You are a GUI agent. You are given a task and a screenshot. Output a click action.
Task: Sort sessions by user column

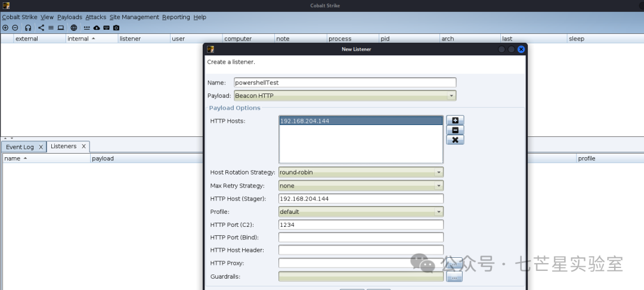196,39
